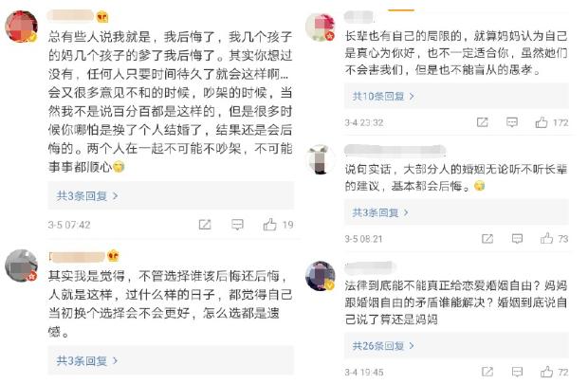Expand 共3条回复 under the 3-5 07:42 comment
This screenshot has height=384, width=588.
(84, 196)
